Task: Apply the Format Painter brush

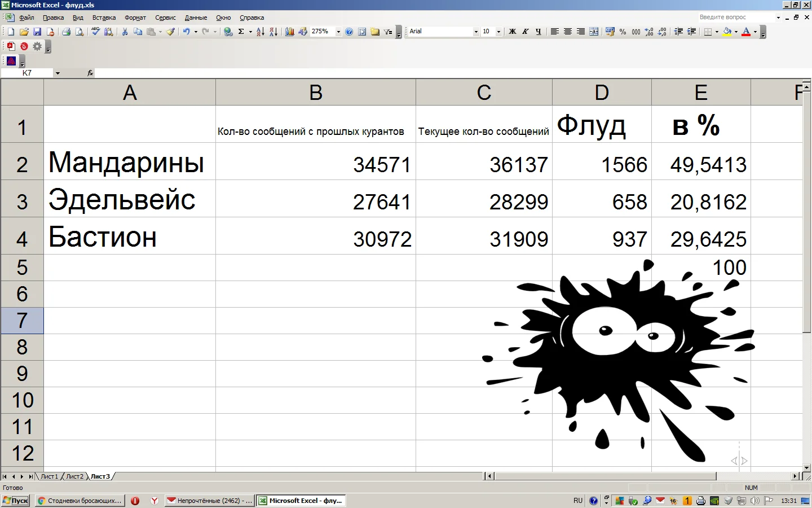Action: coord(170,32)
